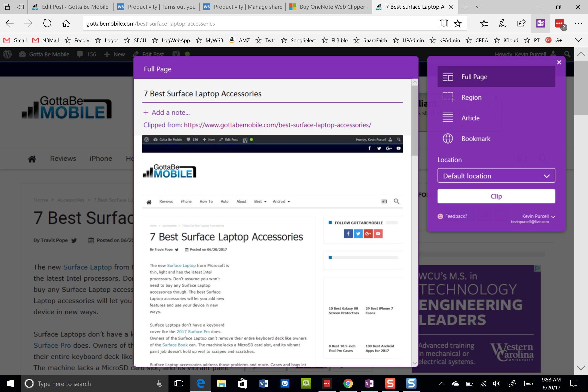The width and height of the screenshot is (588, 392).
Task: Switch to Buy OneNote Web Clipper tab
Action: click(329, 7)
